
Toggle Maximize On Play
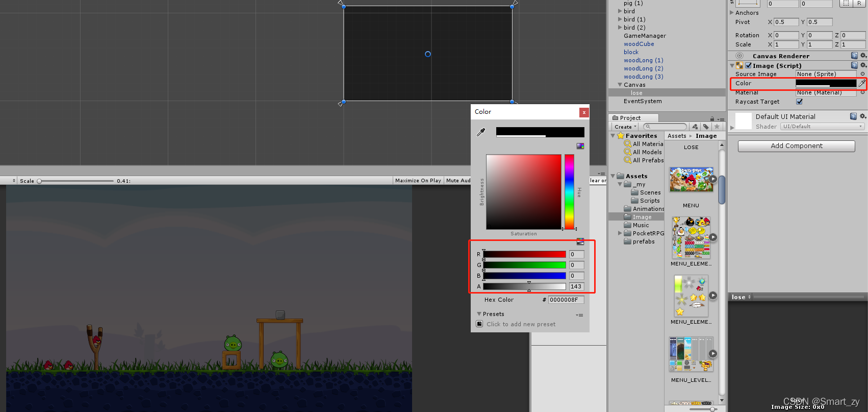click(x=418, y=181)
